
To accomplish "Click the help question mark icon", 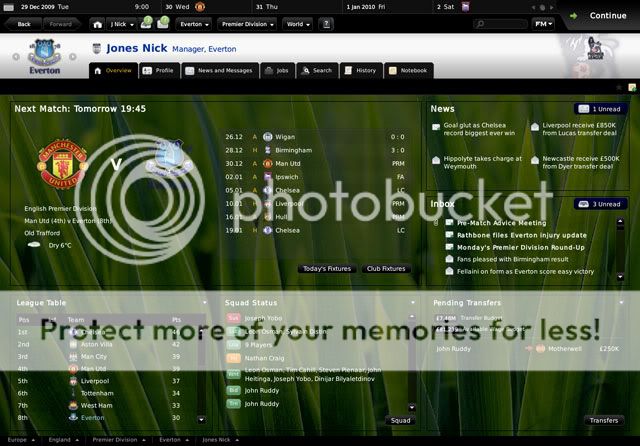I will [618, 88].
